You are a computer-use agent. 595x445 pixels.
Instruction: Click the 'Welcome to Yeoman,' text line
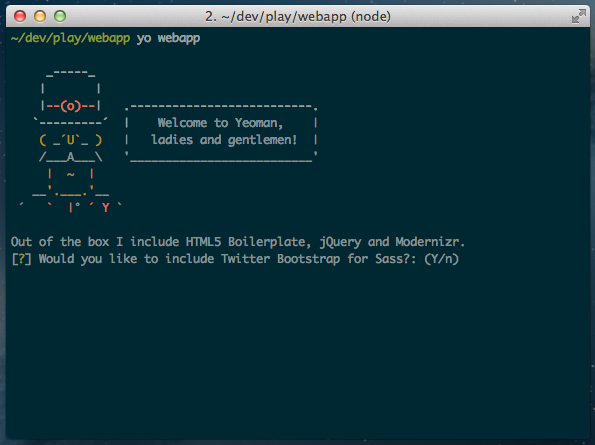tap(220, 123)
